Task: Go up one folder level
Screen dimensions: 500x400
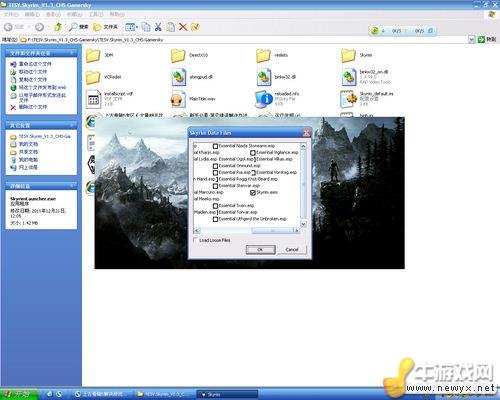Action: [58, 27]
